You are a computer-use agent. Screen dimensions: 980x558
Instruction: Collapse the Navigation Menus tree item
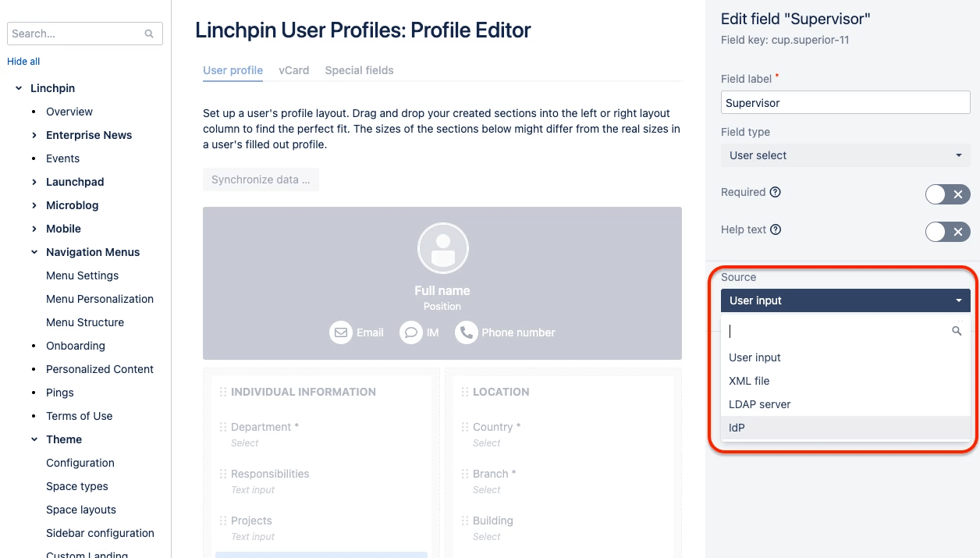(34, 252)
